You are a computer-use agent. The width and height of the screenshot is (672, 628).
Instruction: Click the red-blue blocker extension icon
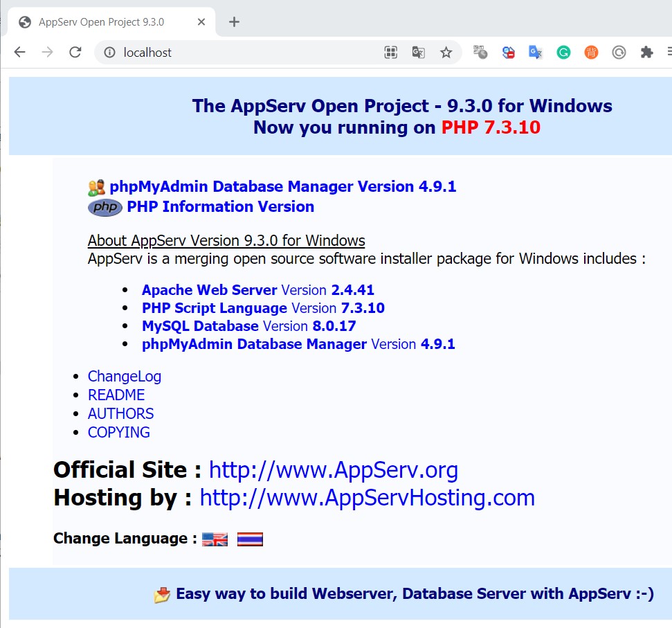coord(508,53)
